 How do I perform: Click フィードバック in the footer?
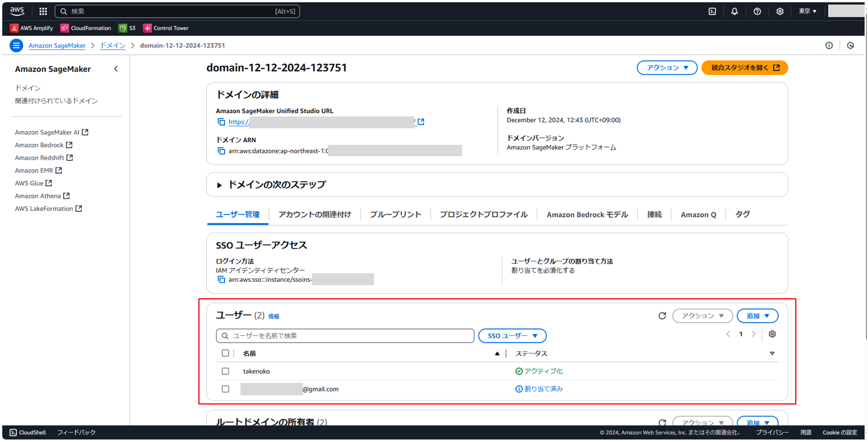(x=76, y=432)
